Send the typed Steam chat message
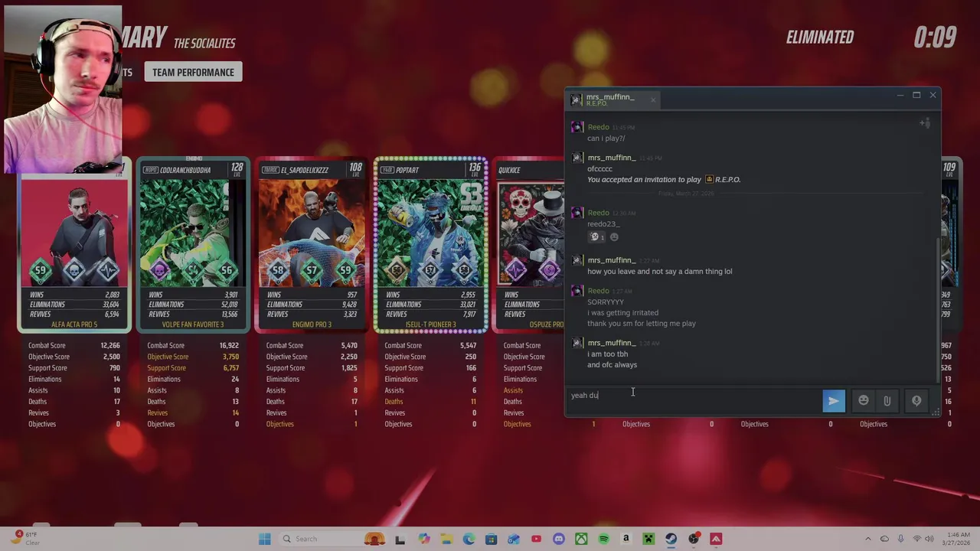The height and width of the screenshot is (551, 980). click(834, 401)
